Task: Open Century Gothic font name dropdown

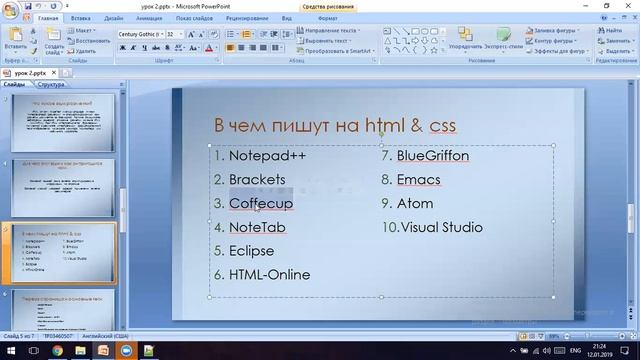Action: [x=162, y=34]
